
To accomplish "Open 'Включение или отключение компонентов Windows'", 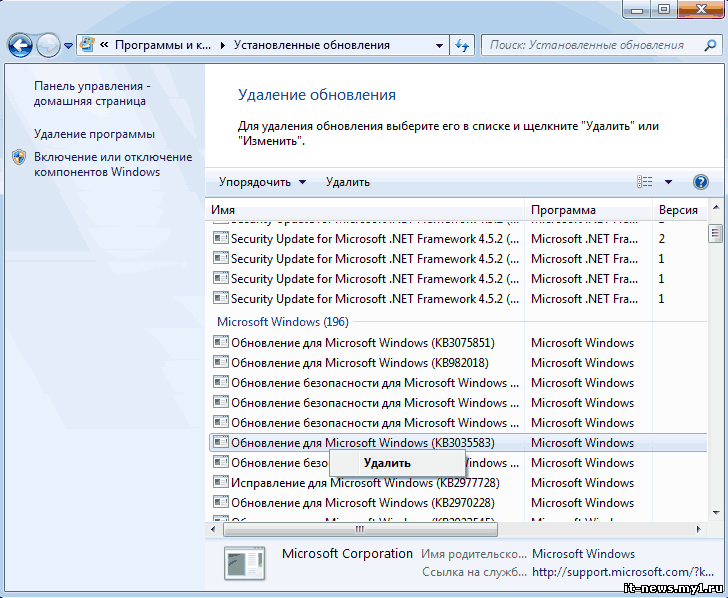I will (x=113, y=164).
